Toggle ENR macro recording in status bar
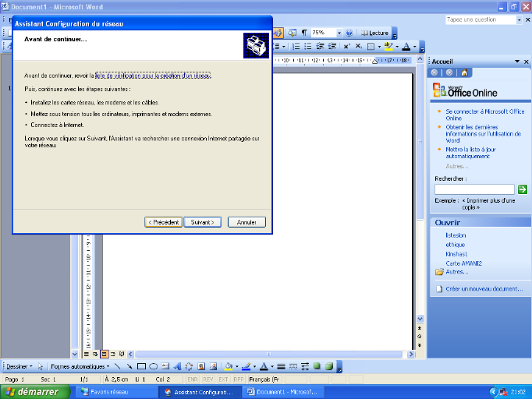Image resolution: width=532 pixels, height=399 pixels. [x=193, y=380]
